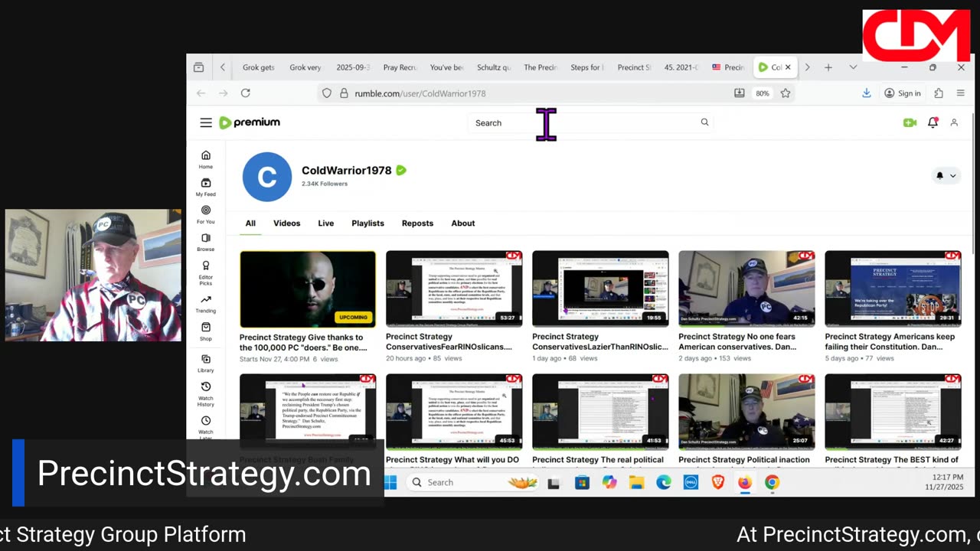Open the user account icon on Rumble

tap(954, 122)
